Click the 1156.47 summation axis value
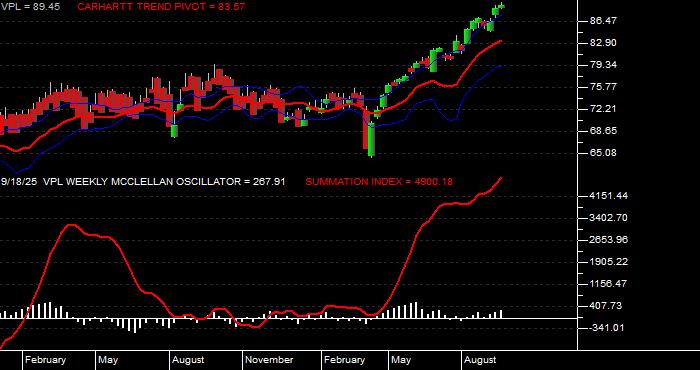Image resolution: width=700 pixels, height=370 pixels. 608,284
